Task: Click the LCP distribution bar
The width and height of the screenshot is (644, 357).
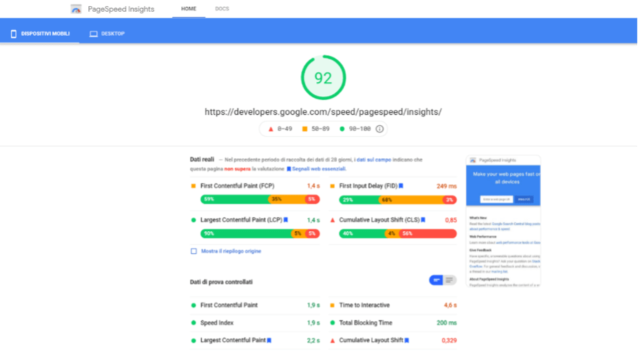Action: click(x=260, y=233)
